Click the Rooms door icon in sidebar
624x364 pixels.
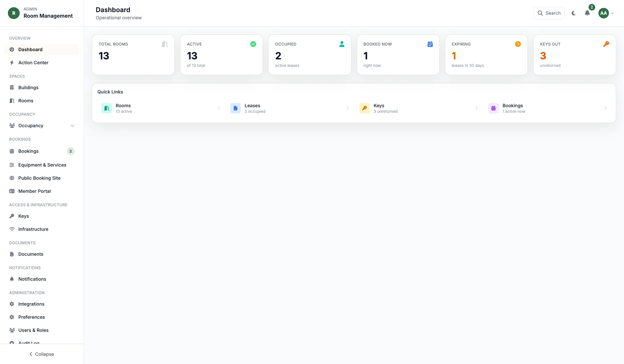12,101
